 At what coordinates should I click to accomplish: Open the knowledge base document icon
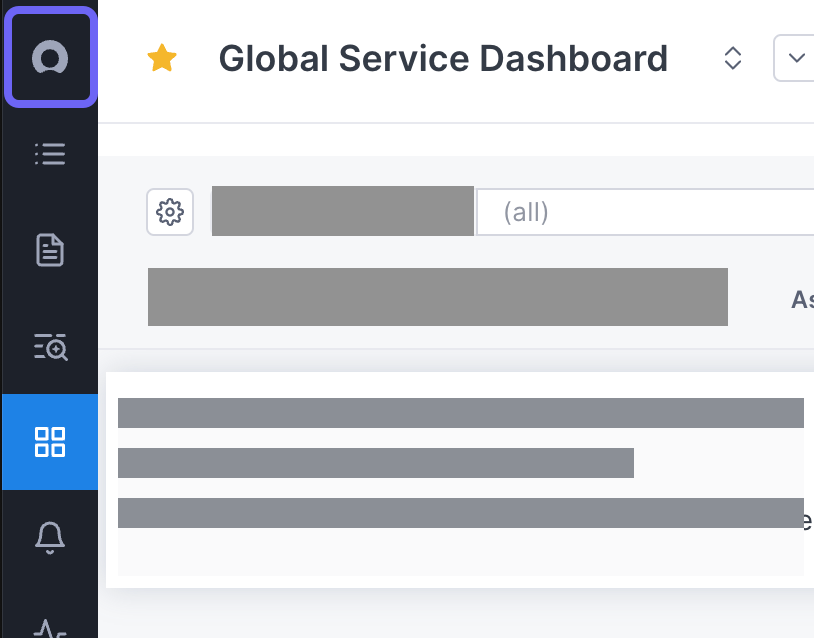tap(50, 251)
